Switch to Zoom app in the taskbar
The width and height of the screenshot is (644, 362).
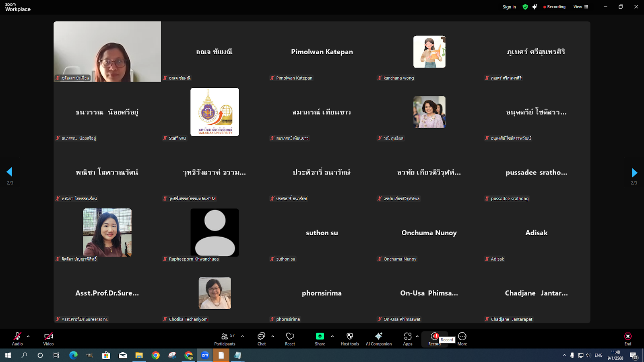(x=205, y=355)
